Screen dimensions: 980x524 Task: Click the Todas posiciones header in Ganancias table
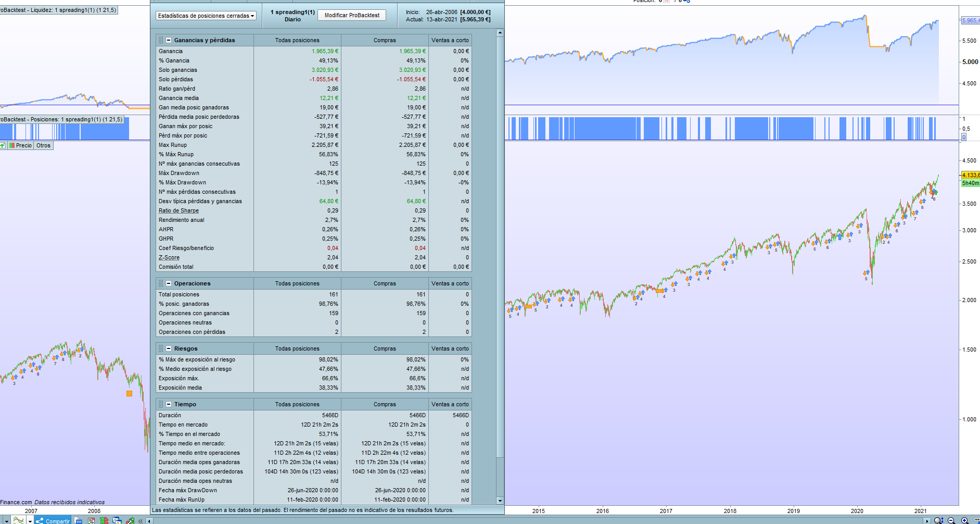(297, 40)
